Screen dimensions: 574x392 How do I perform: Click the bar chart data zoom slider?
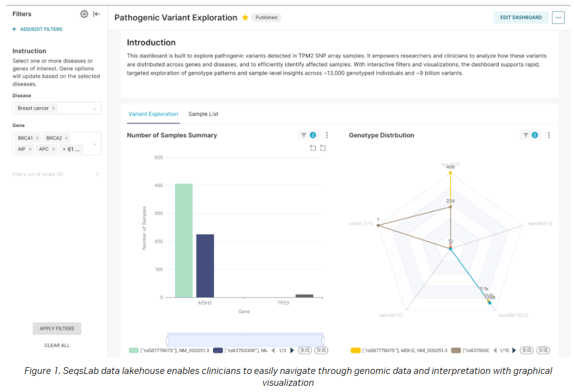(x=245, y=340)
